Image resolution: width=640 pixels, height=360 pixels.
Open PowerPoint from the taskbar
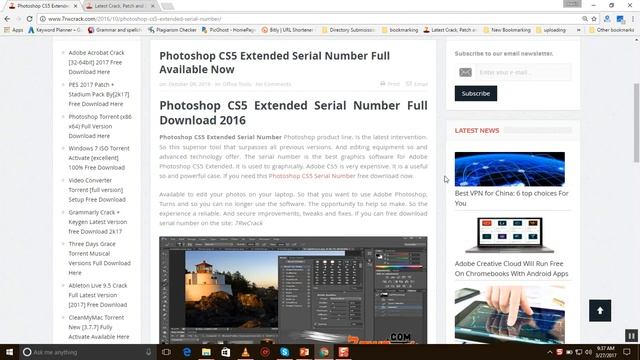[304, 352]
